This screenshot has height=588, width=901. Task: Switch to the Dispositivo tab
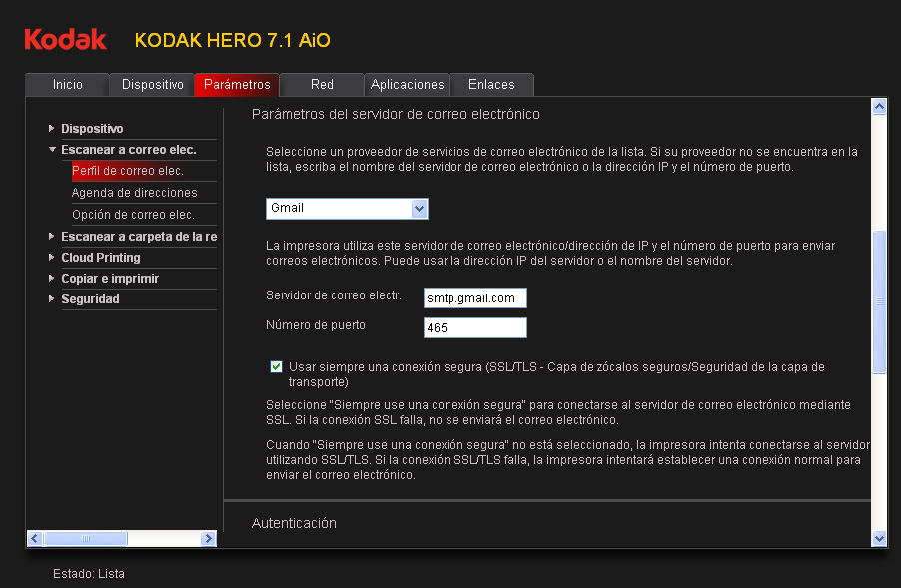coord(152,85)
